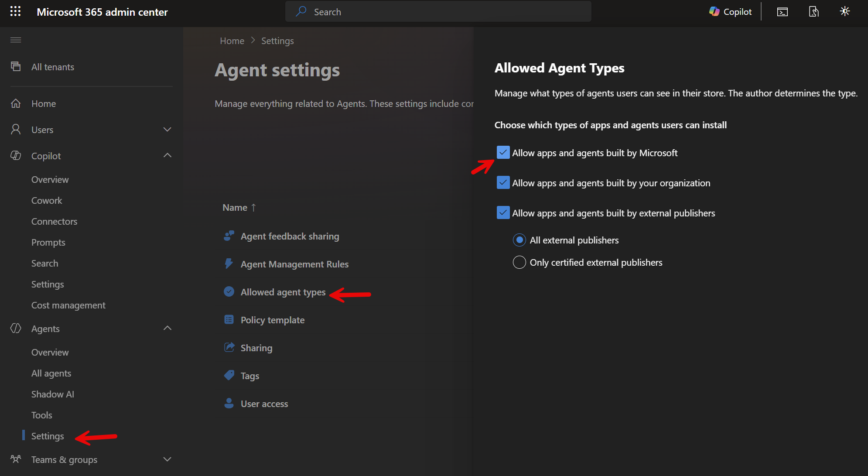Click the Agent feedback sharing icon
The image size is (868, 476).
[229, 236]
